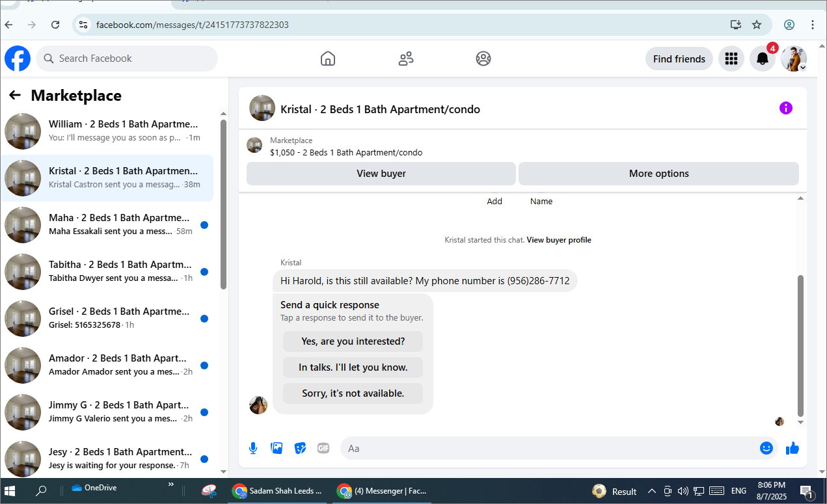The height and width of the screenshot is (504, 827).
Task: Open the Facebook logo home link
Action: click(18, 59)
